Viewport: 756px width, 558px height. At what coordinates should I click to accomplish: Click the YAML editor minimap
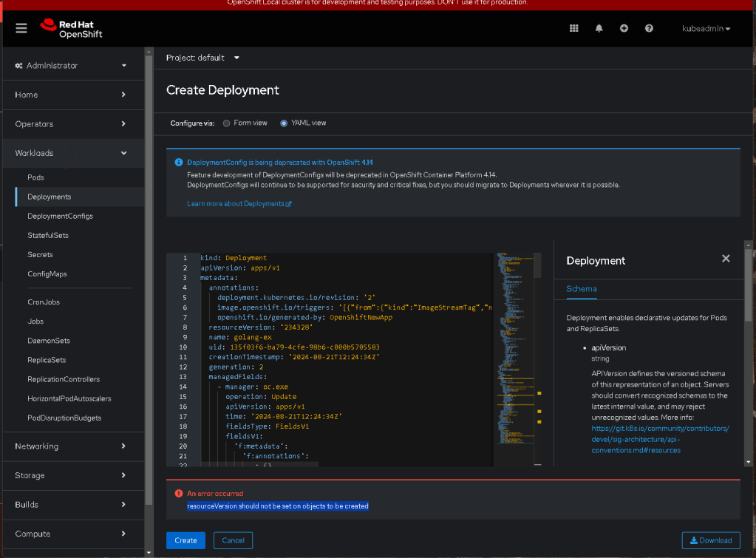tap(515, 347)
